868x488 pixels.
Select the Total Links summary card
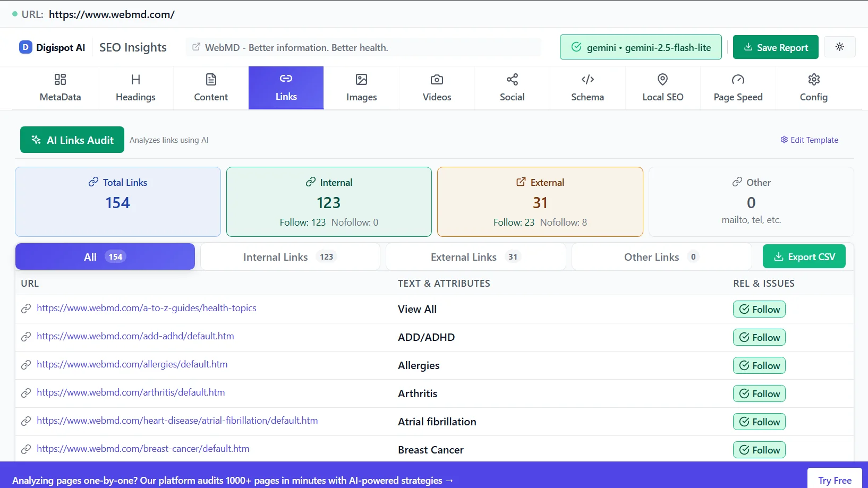pyautogui.click(x=118, y=202)
